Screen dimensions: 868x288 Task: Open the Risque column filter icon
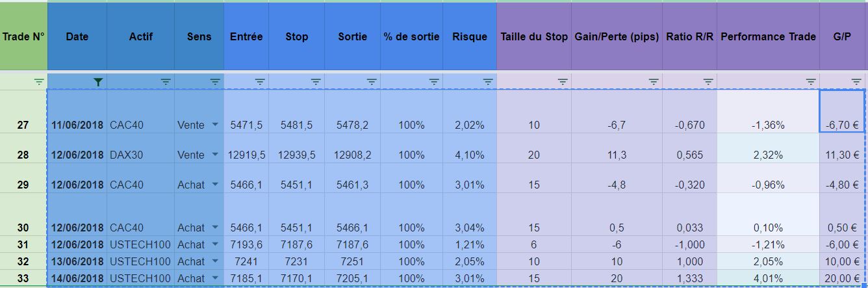click(x=488, y=82)
